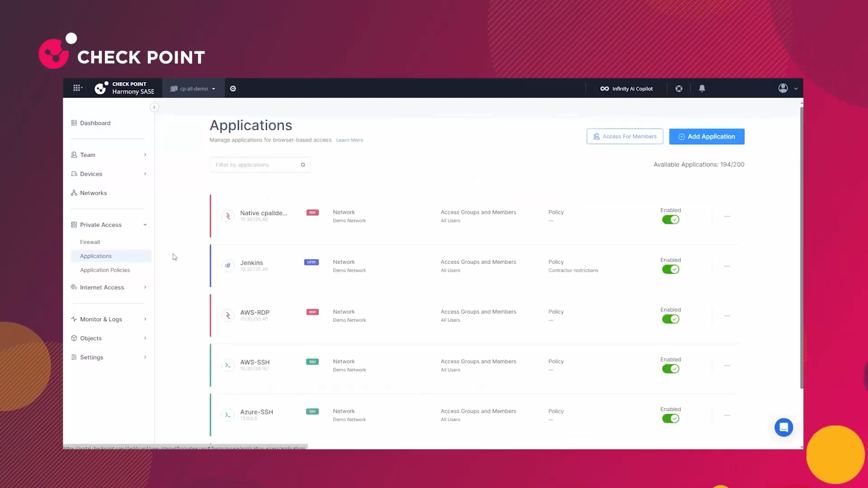Image resolution: width=868 pixels, height=488 pixels.
Task: Click the AWS-SSH terminal icon
Action: (228, 365)
